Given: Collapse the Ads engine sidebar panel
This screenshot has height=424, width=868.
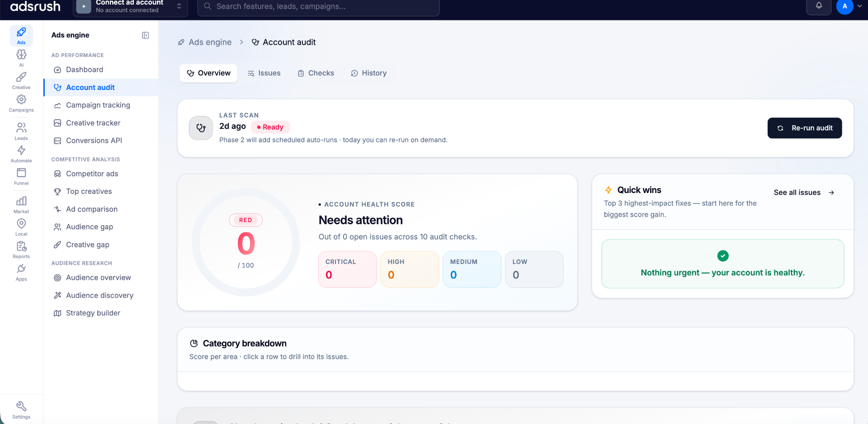Looking at the screenshot, I should pos(146,35).
